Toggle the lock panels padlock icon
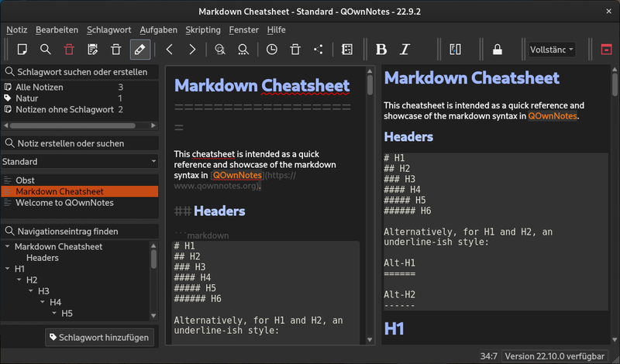 498,50
